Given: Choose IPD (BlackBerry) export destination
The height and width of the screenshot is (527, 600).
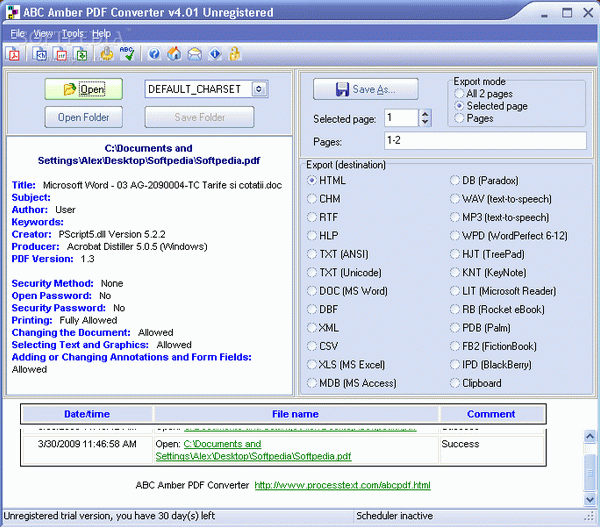Looking at the screenshot, I should (491, 364).
